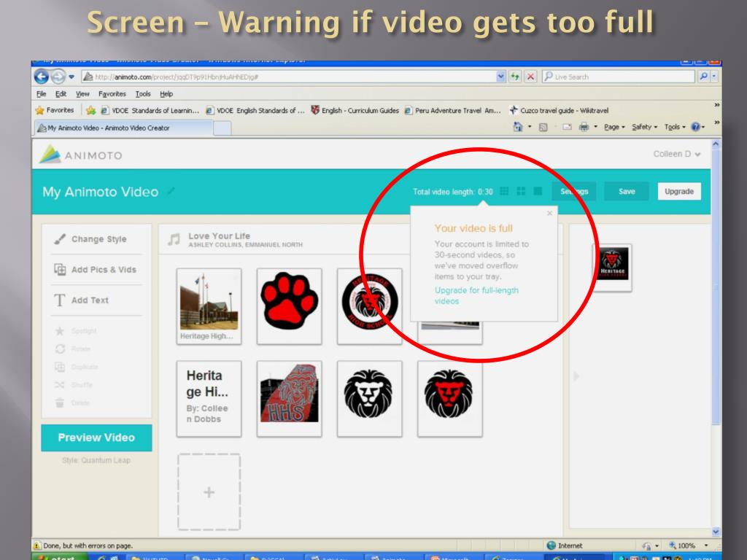Click the animoto.com address bar
Screen dimensions: 747x560
click(288, 77)
